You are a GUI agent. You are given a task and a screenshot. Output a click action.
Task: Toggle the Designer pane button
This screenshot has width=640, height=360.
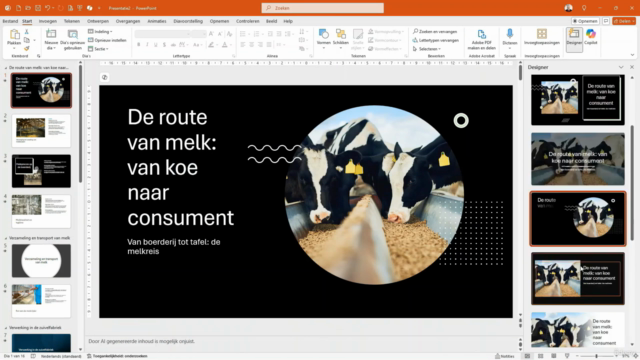click(574, 40)
